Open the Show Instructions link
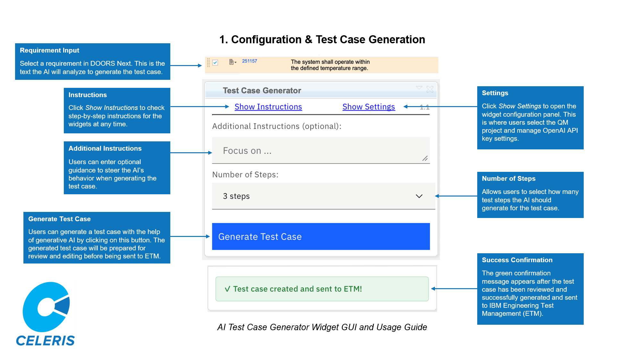This screenshot has height=360, width=644. tap(268, 106)
